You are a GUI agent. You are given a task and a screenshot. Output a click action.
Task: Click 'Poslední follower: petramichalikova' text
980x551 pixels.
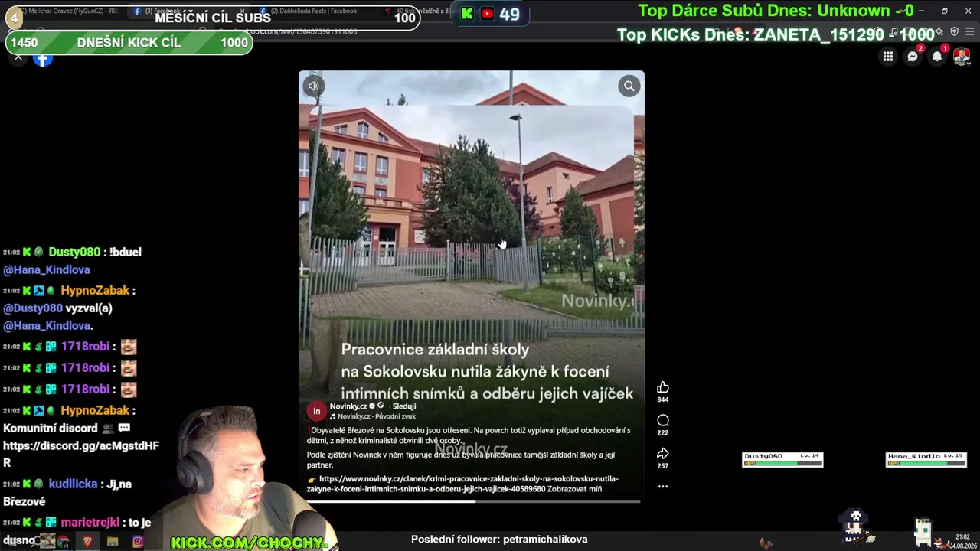pyautogui.click(x=499, y=540)
